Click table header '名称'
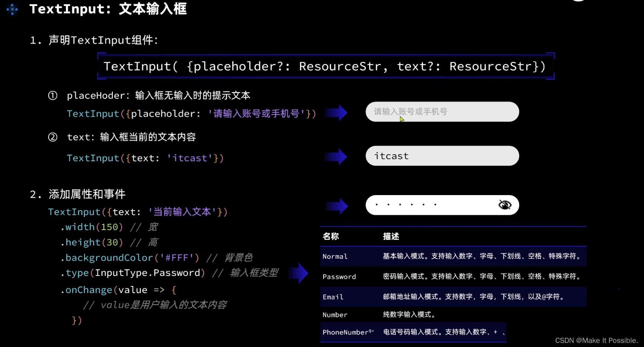 [x=331, y=236]
